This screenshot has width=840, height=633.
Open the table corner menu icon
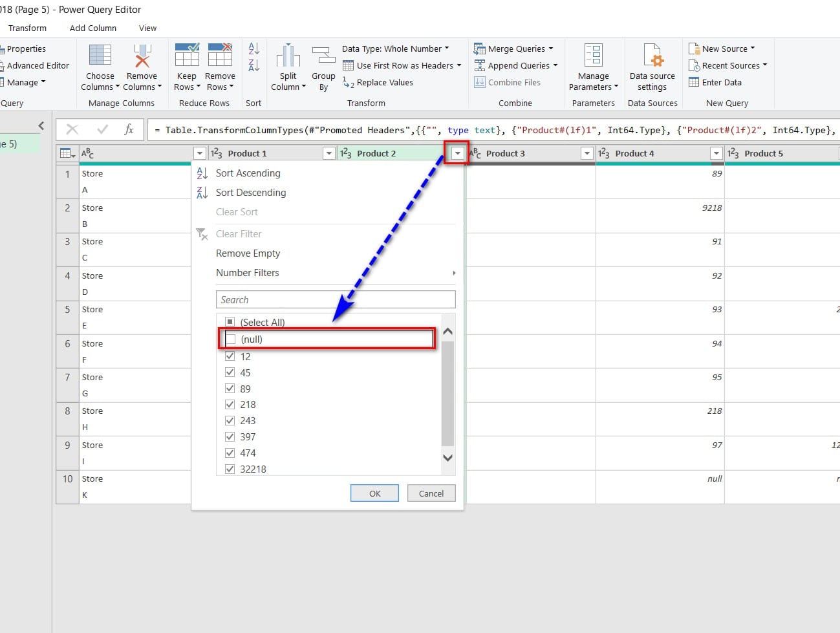point(67,153)
